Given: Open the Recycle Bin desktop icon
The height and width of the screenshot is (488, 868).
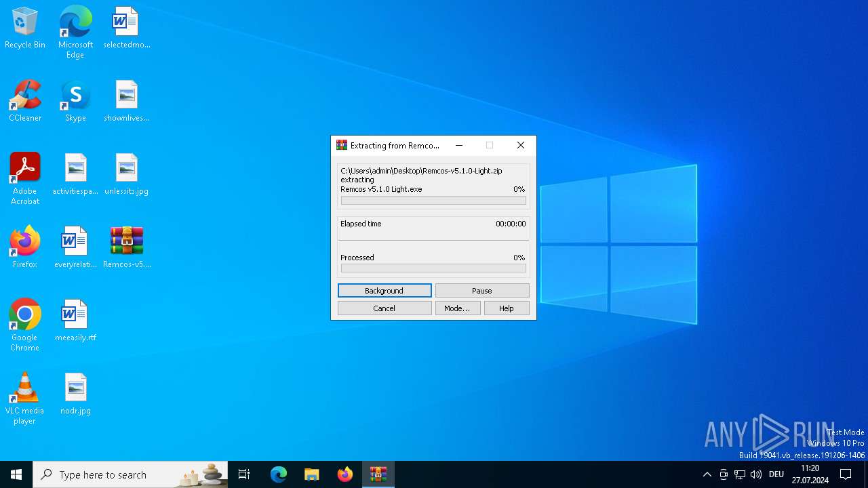Looking at the screenshot, I should click(x=25, y=28).
